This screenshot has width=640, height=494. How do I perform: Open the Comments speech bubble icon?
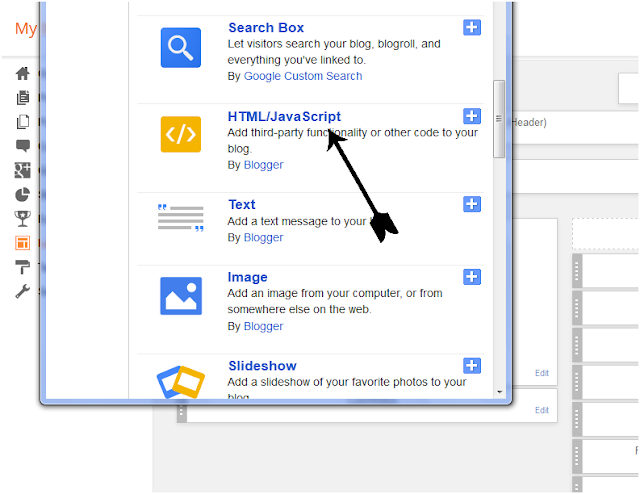(23, 146)
